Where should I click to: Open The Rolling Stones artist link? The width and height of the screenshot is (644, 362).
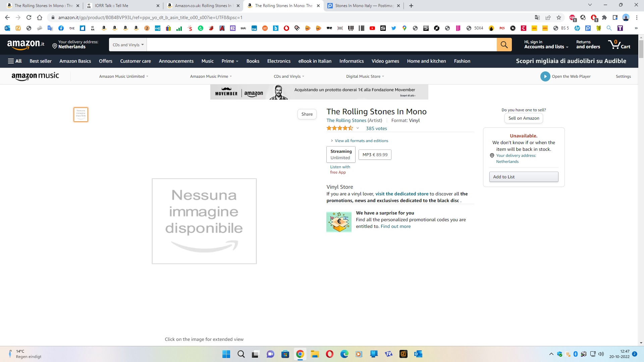(x=346, y=120)
